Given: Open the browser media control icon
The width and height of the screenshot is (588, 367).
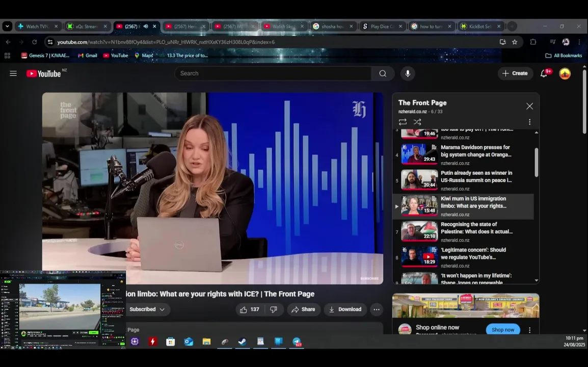Looking at the screenshot, I should (552, 42).
